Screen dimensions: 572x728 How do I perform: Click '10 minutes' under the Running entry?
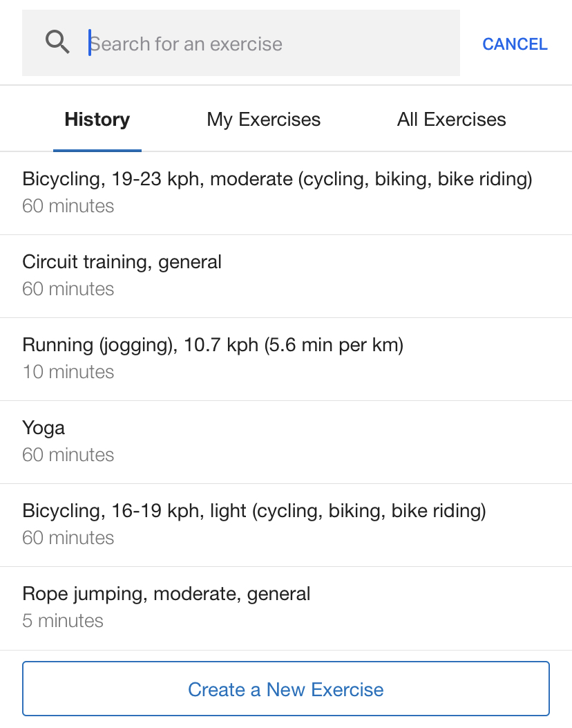pyautogui.click(x=68, y=372)
